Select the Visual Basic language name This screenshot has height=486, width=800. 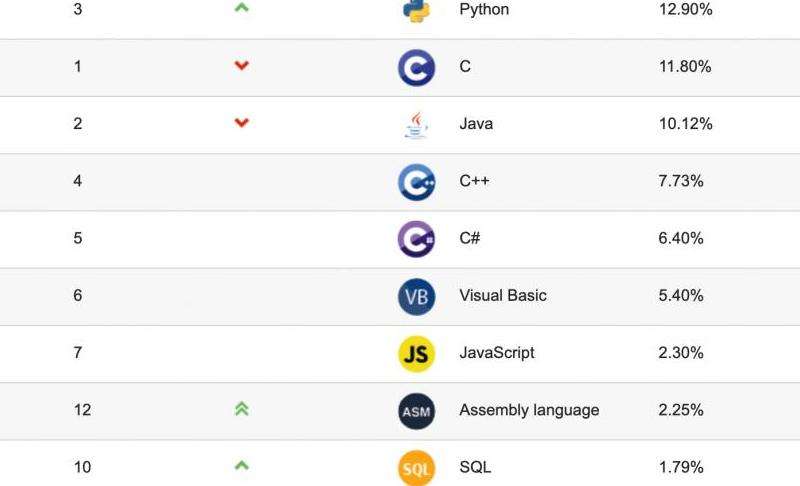coord(502,296)
